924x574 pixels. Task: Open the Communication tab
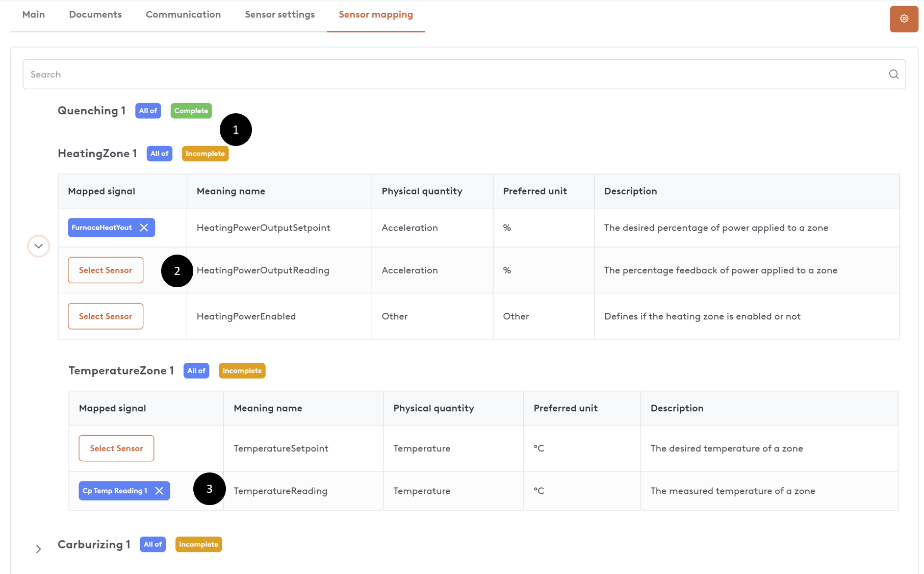pyautogui.click(x=183, y=15)
